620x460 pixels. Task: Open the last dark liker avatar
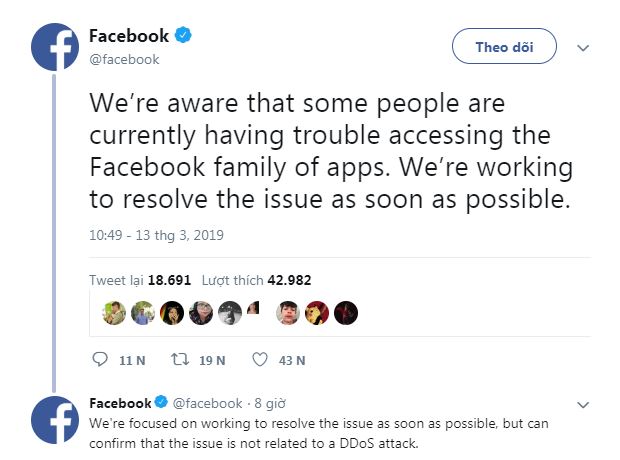346,312
